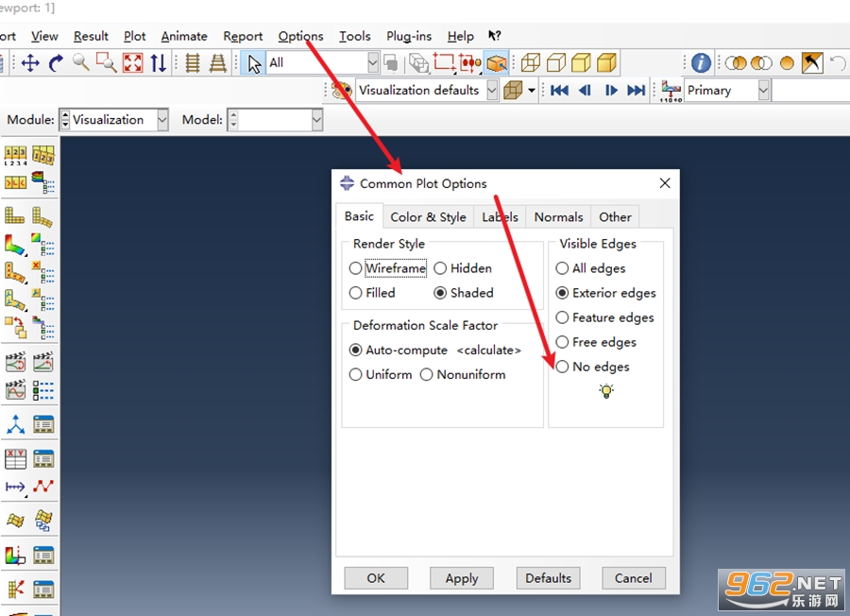The height and width of the screenshot is (616, 850).
Task: Set render style to shaded toolbar icon
Action: (606, 63)
